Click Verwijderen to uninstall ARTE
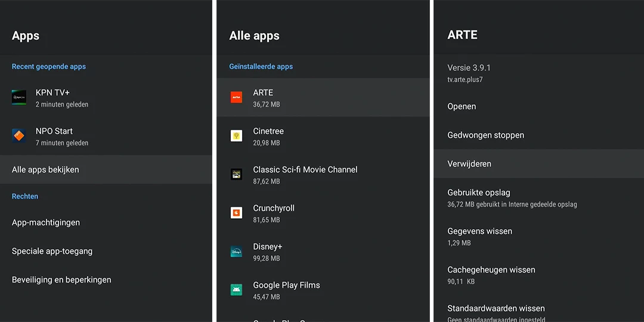 click(x=469, y=164)
